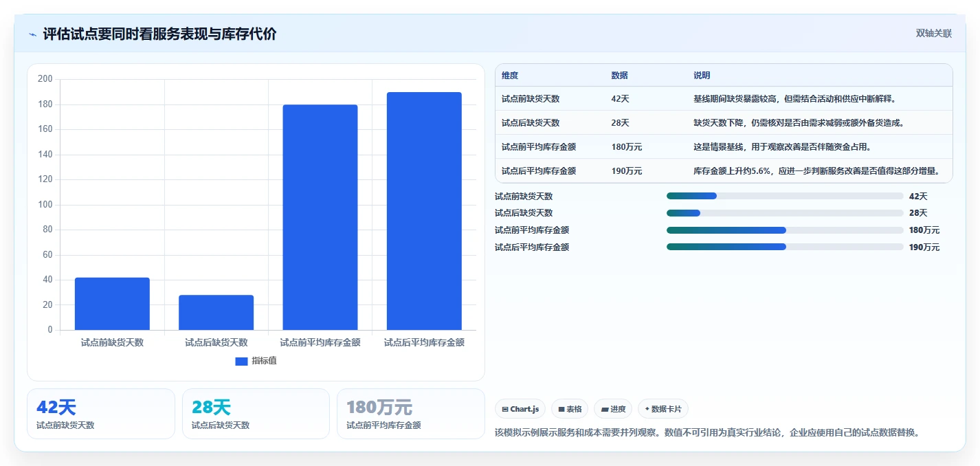Toggle the 指标值 legend swatch
This screenshot has width=980, height=466.
[x=241, y=361]
